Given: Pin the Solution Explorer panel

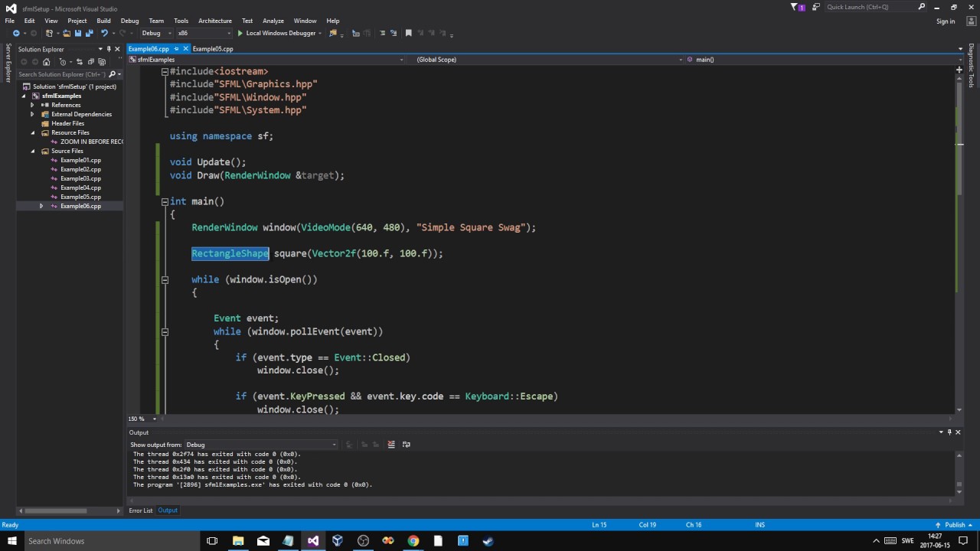Looking at the screenshot, I should tap(109, 49).
